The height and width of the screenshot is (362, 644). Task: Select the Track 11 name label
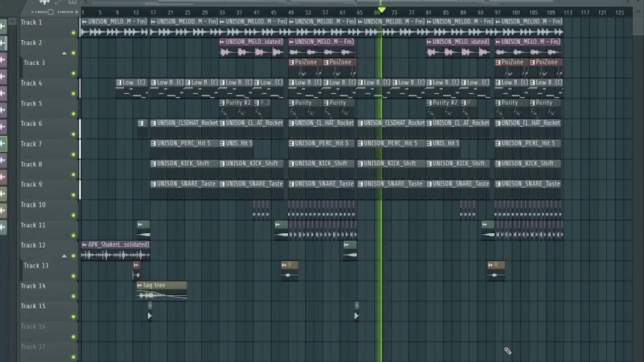click(x=33, y=225)
